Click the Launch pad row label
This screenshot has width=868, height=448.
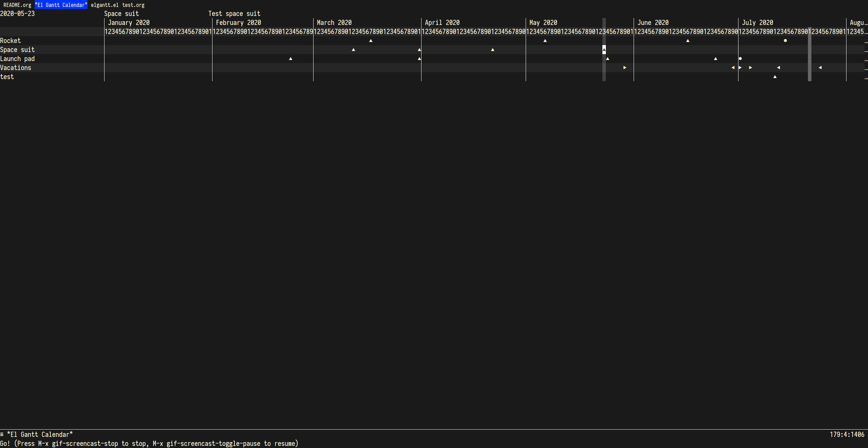[17, 59]
